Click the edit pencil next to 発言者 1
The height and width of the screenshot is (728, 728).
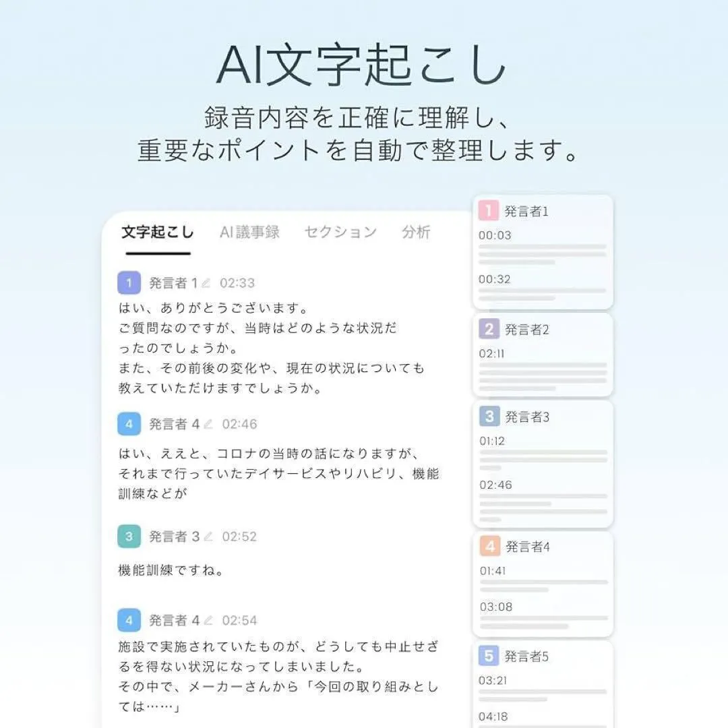[x=206, y=282]
